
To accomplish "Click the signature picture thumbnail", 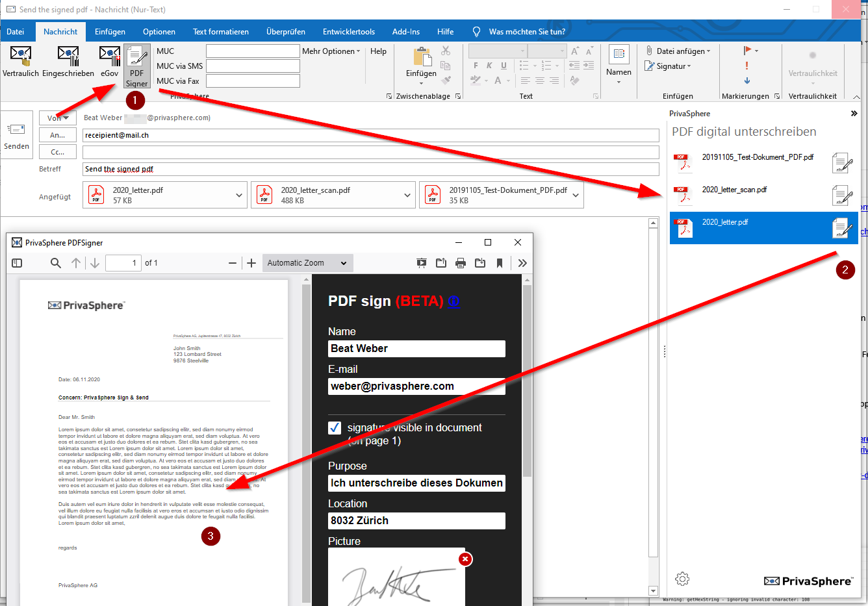I will (x=396, y=577).
